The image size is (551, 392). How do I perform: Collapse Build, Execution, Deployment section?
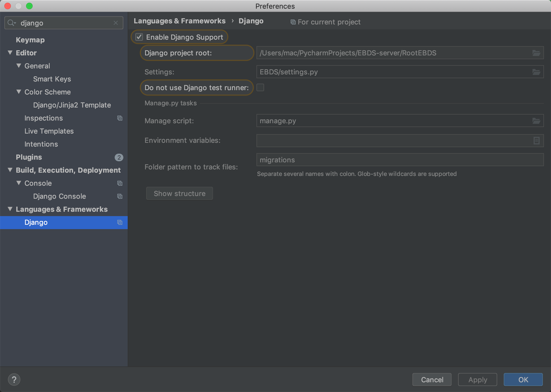[10, 170]
